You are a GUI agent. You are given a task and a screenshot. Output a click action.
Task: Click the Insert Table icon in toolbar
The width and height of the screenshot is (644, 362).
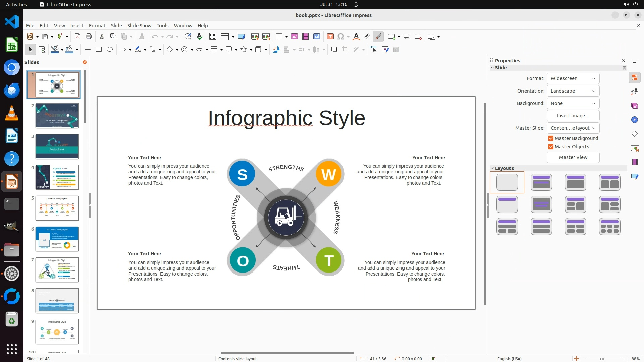[279, 37]
